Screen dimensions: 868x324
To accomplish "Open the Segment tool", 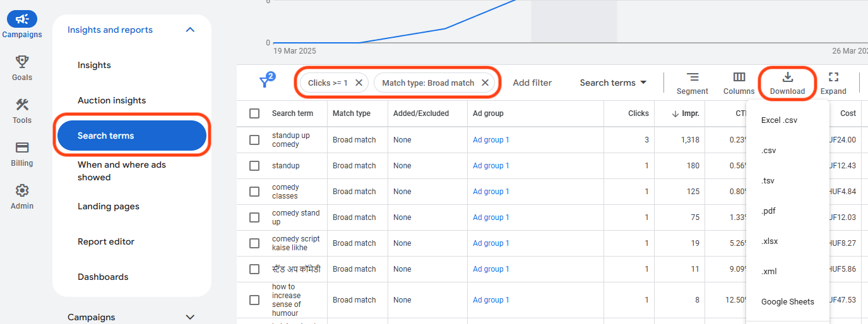I will tap(693, 83).
